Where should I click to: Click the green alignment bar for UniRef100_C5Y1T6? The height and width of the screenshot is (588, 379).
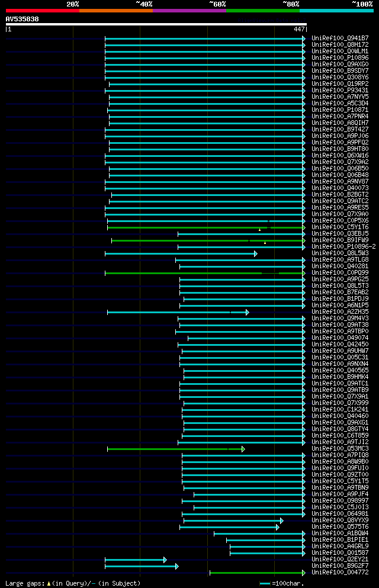point(206,227)
